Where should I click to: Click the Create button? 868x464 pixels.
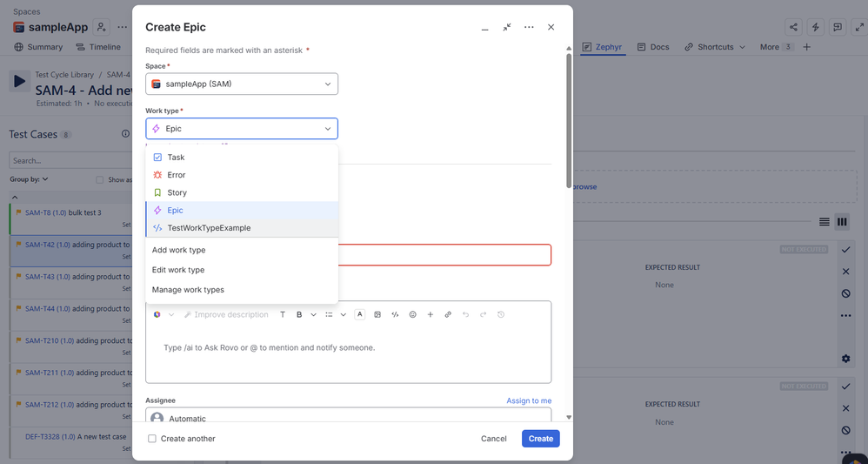click(541, 439)
